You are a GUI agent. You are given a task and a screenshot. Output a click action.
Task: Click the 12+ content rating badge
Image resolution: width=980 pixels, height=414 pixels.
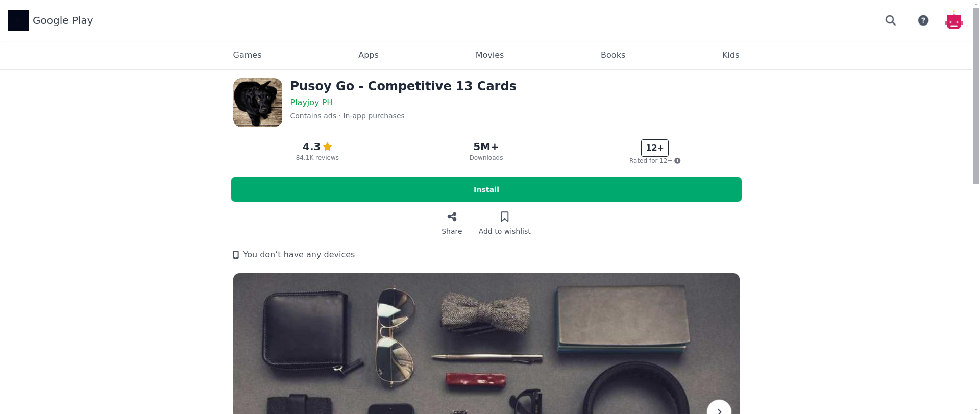coord(655,148)
